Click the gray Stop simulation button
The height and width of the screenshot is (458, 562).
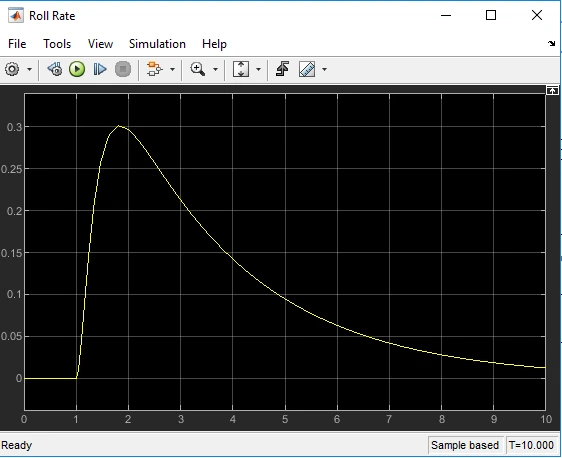click(x=123, y=69)
